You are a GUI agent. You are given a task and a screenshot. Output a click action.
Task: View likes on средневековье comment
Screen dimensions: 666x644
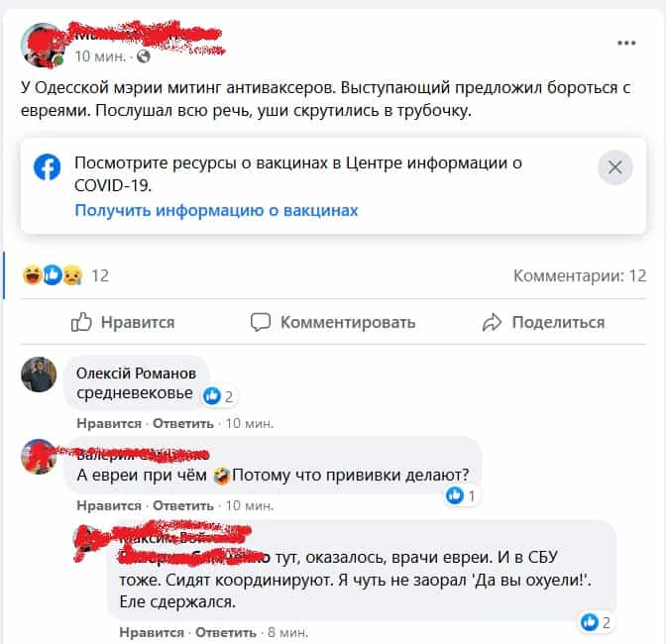tap(218, 396)
